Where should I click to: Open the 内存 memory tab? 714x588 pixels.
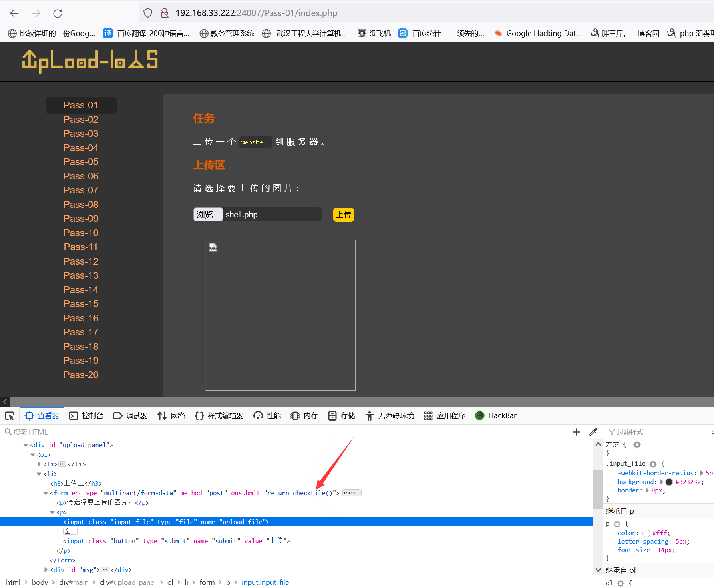pyautogui.click(x=304, y=416)
